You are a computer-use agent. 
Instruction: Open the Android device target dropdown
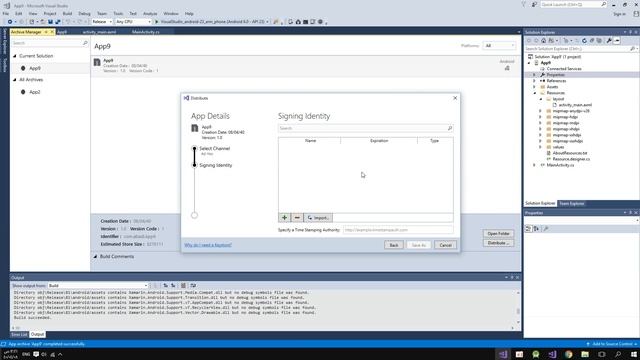(215, 22)
